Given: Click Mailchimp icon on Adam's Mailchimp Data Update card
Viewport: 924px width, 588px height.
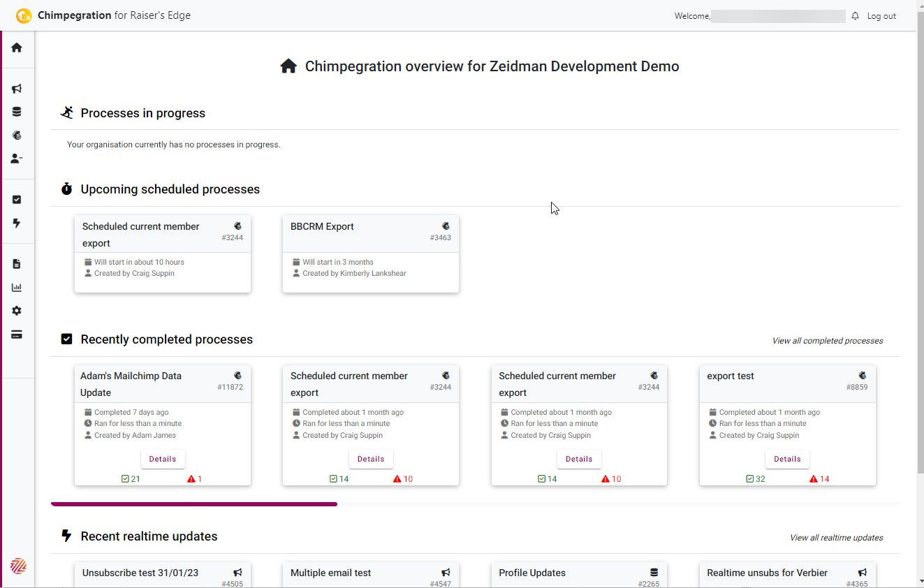Looking at the screenshot, I should coord(237,376).
